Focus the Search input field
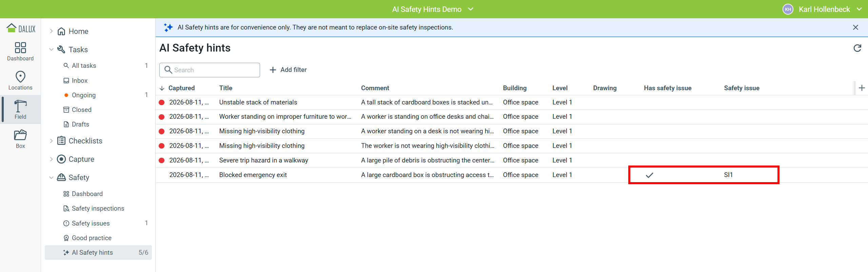 point(210,70)
